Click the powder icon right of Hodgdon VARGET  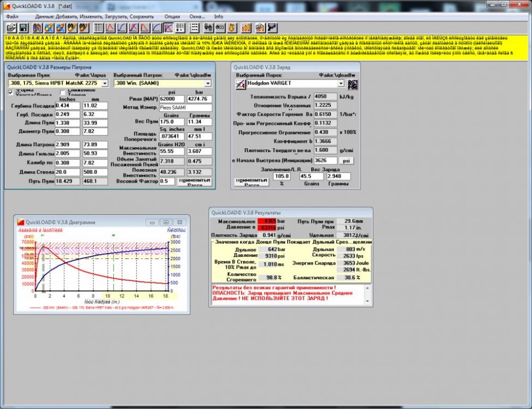pos(353,84)
